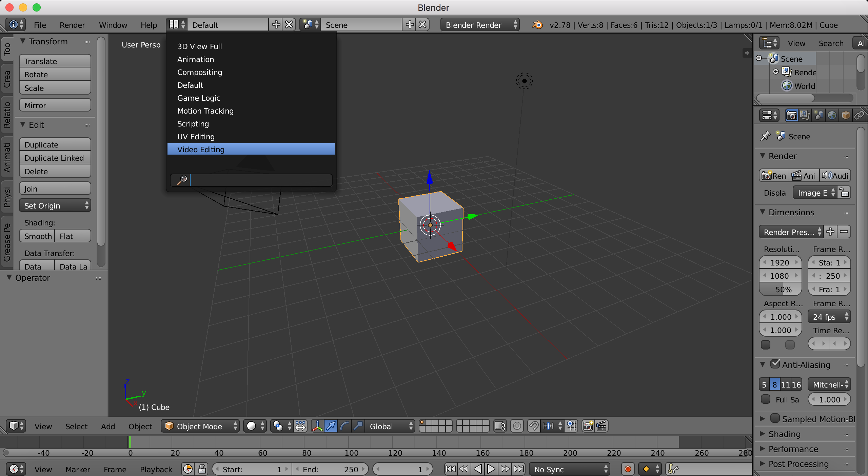The image size is (868, 476).
Task: Click the Duplicate Linked button
Action: [x=55, y=158]
